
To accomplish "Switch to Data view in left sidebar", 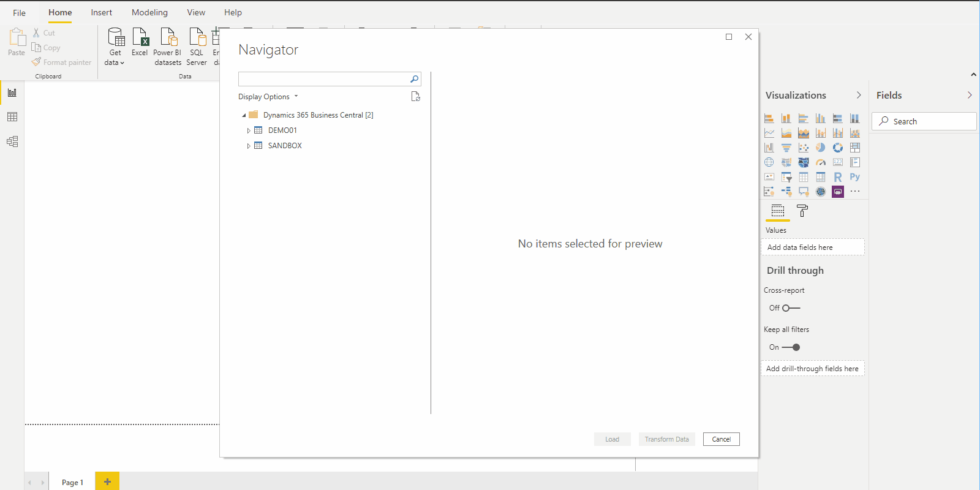I will pyautogui.click(x=12, y=117).
